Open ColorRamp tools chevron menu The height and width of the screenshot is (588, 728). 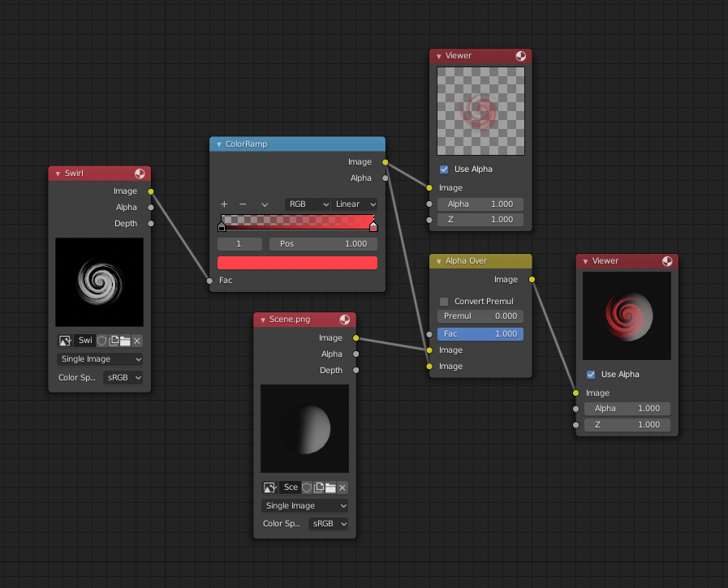[x=265, y=204]
